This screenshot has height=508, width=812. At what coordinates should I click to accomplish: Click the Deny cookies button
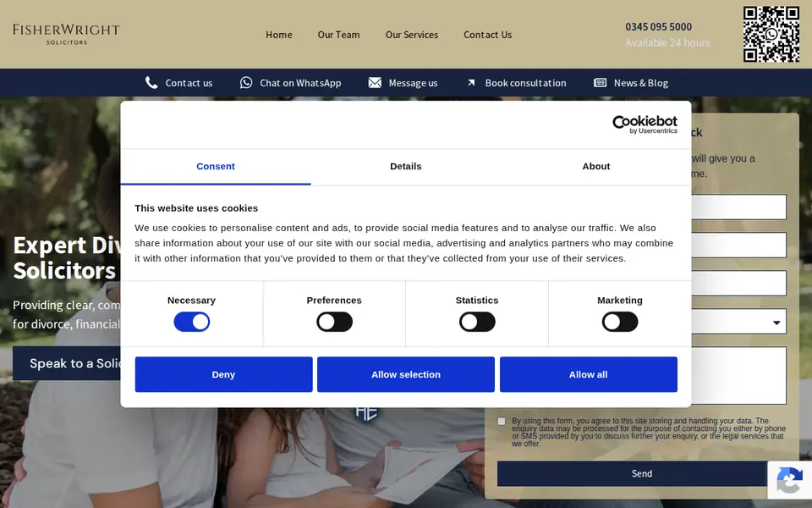[223, 374]
